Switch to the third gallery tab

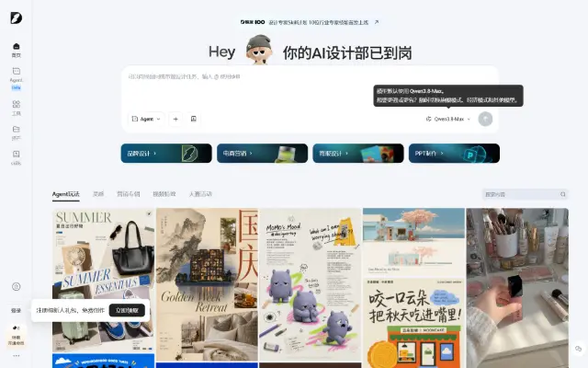point(129,194)
